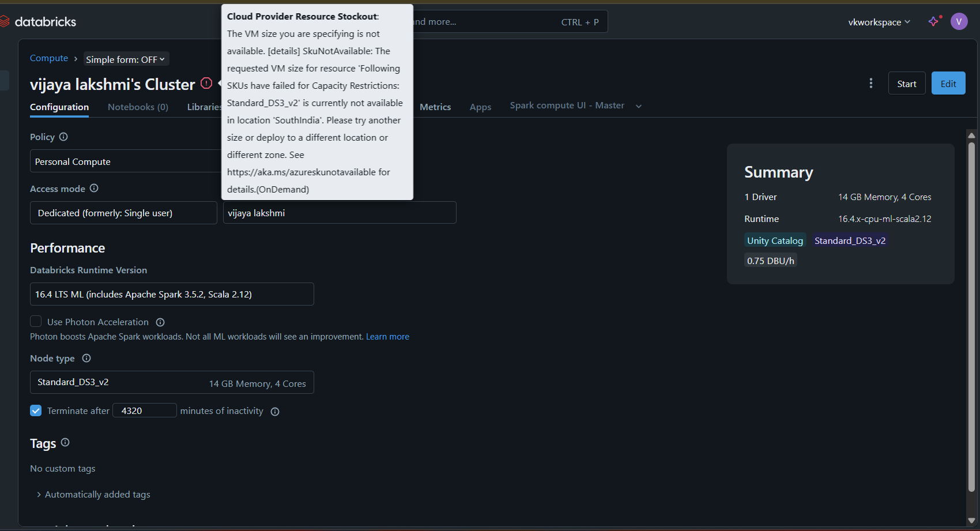
Task: Click the Edit cluster button
Action: (x=948, y=84)
